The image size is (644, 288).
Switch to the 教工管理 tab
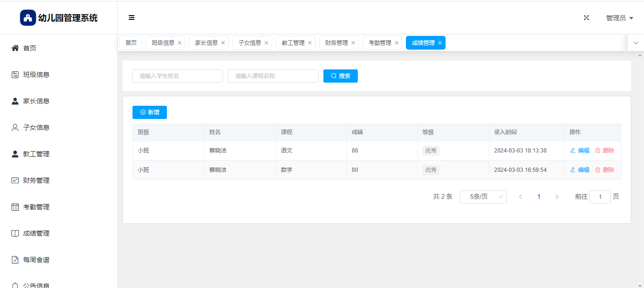click(x=293, y=43)
